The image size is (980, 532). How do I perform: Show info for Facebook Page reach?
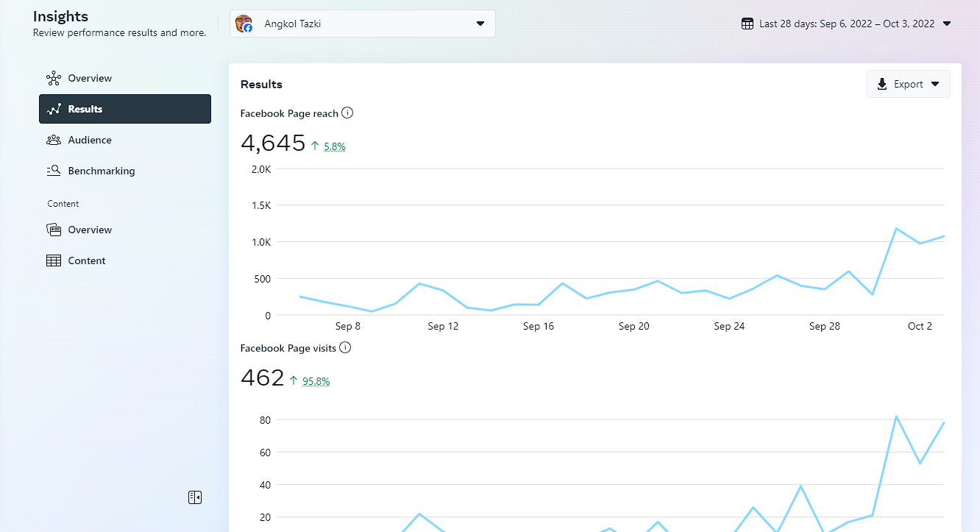click(347, 113)
